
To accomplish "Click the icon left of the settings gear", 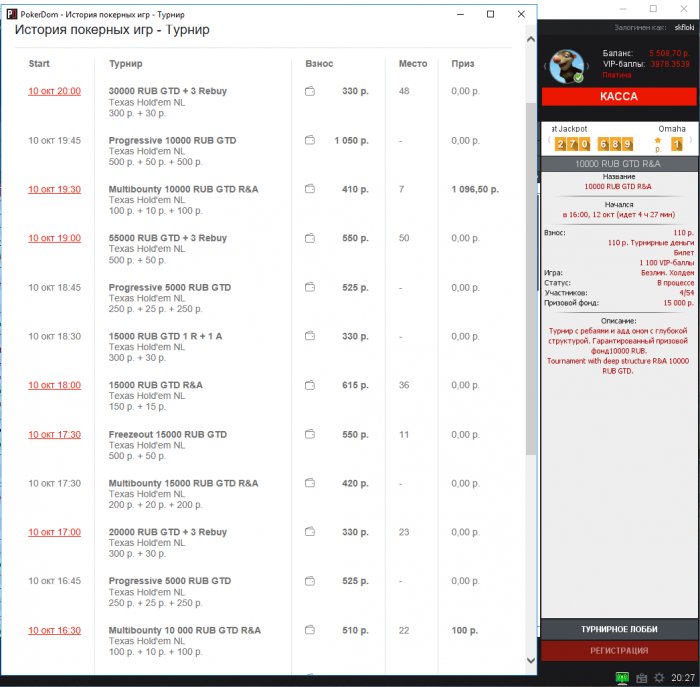I will 641,678.
